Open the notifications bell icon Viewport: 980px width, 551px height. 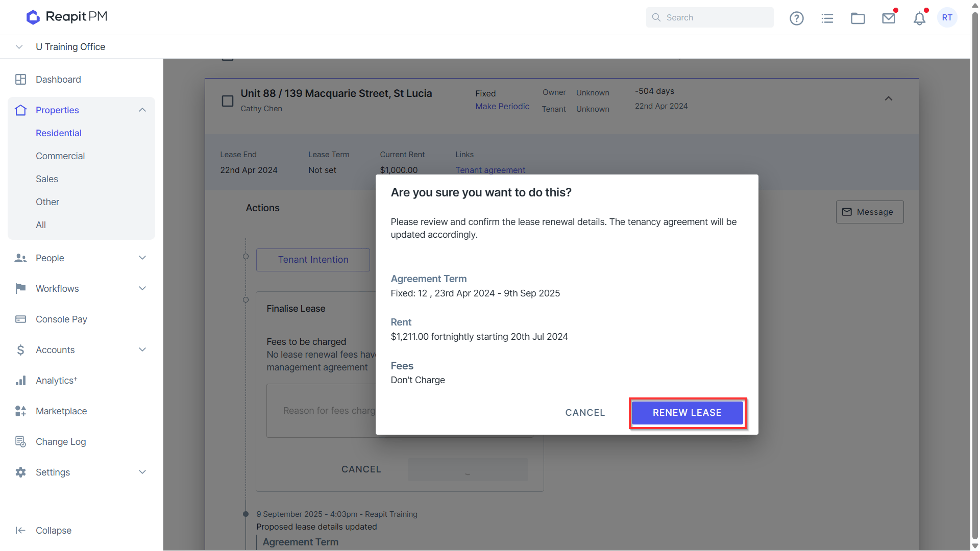[919, 18]
